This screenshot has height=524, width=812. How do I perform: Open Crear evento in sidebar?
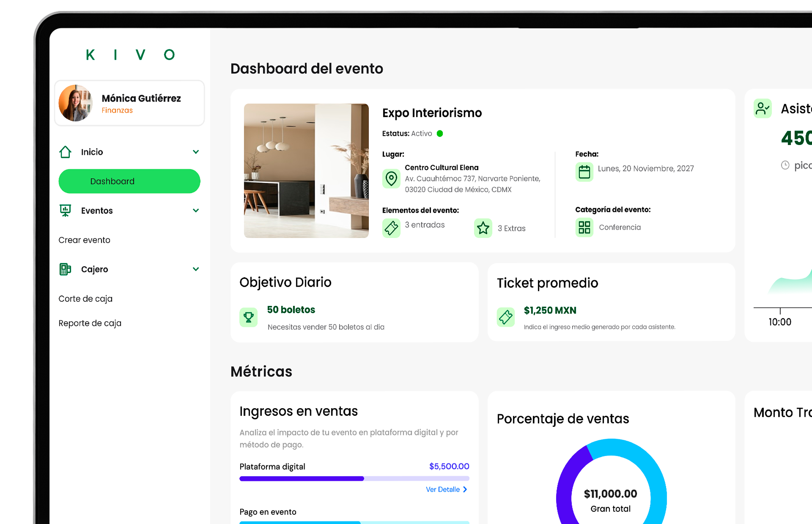pyautogui.click(x=84, y=240)
